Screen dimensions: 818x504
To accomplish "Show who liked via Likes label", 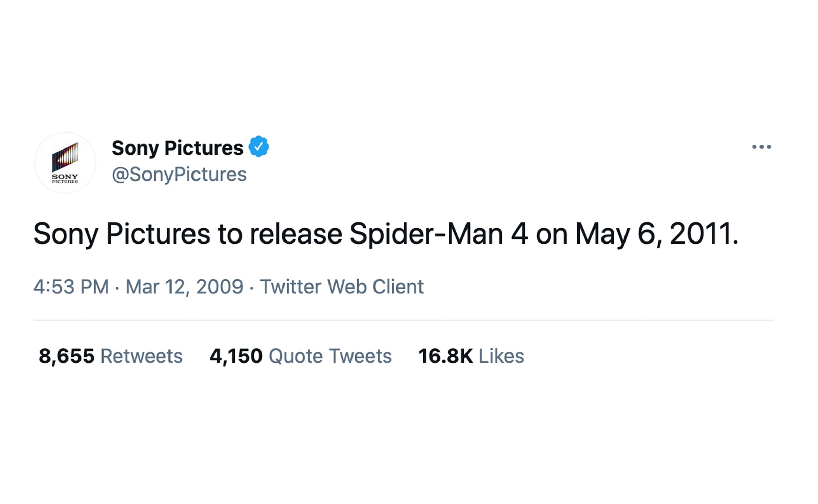I will pos(501,356).
